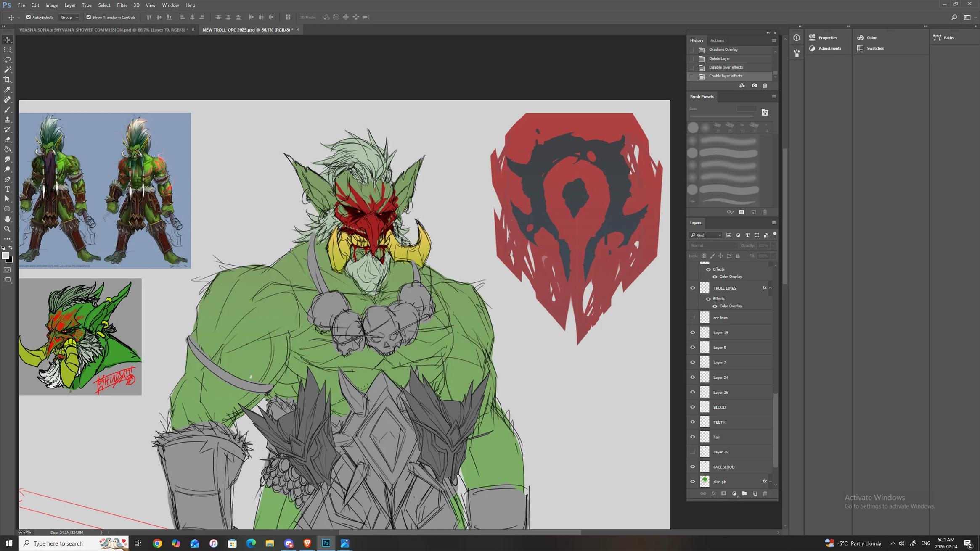This screenshot has height=551, width=980.
Task: Add a layer mask
Action: point(723,493)
